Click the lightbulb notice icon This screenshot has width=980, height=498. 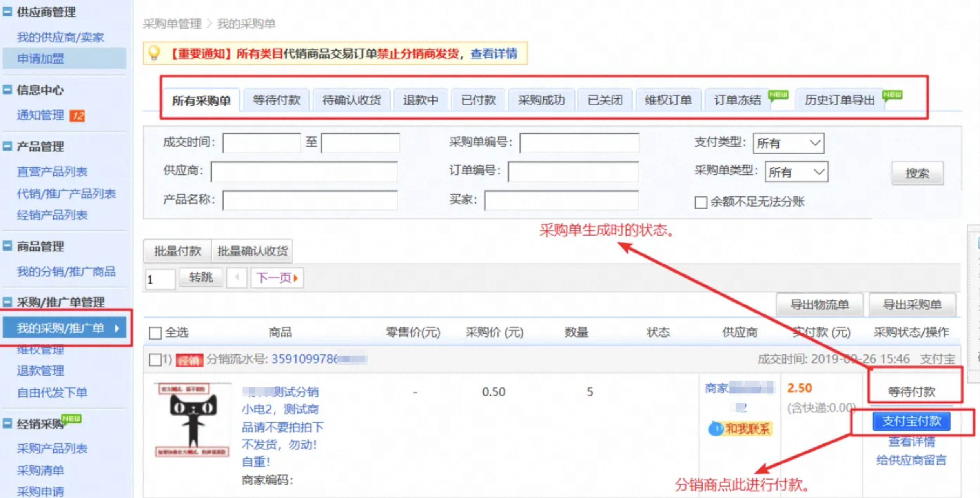[154, 53]
